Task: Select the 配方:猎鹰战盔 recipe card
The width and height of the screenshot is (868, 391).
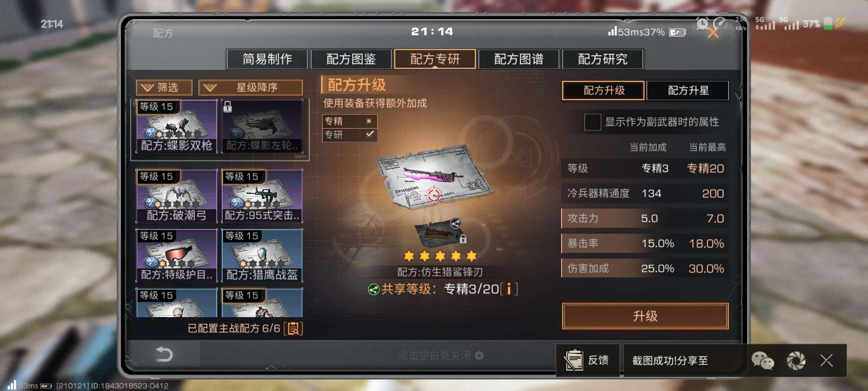Action: [x=262, y=255]
